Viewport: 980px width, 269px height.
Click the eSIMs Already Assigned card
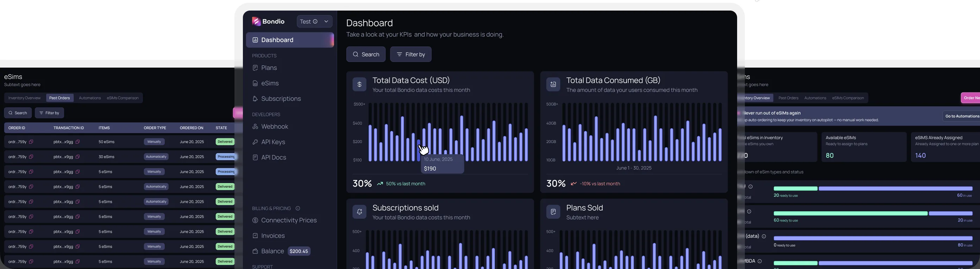point(946,147)
